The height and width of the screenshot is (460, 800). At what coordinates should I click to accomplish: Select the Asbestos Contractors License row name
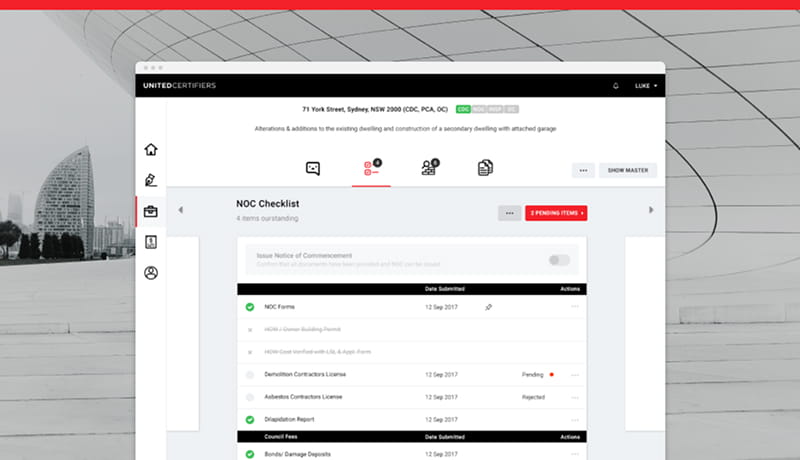(x=303, y=397)
